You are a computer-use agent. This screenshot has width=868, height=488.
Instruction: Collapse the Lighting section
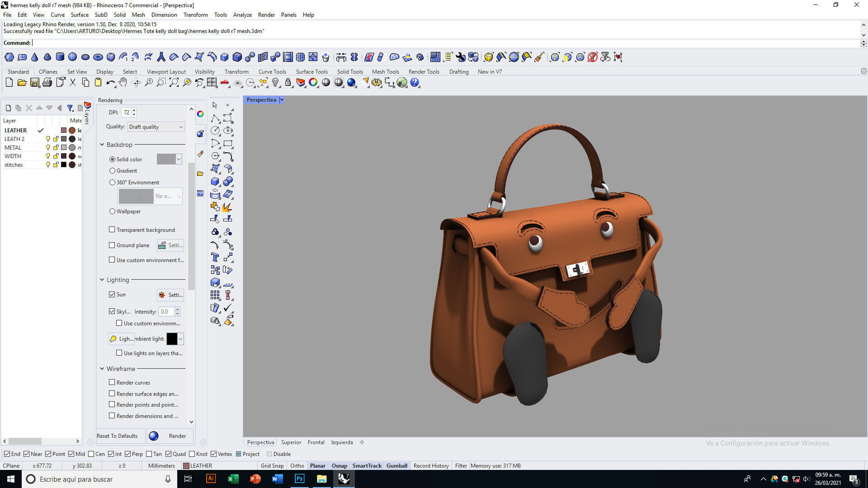(102, 280)
